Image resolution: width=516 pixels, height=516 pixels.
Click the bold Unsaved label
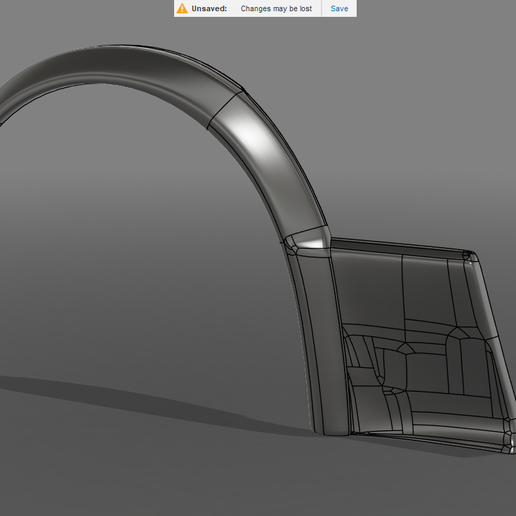point(209,8)
